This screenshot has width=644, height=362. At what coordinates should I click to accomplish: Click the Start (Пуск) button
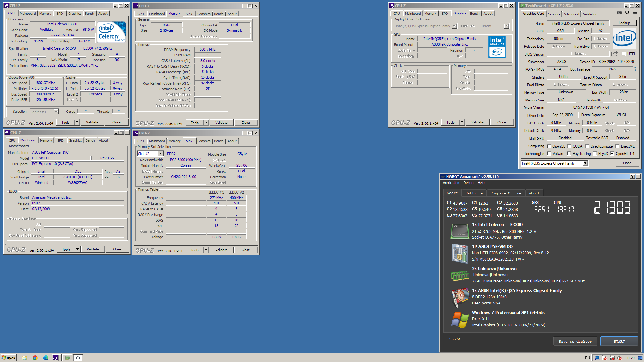pos(8,358)
